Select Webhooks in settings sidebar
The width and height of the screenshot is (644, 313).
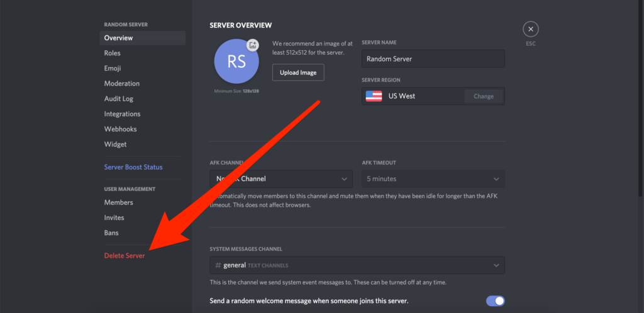point(120,129)
